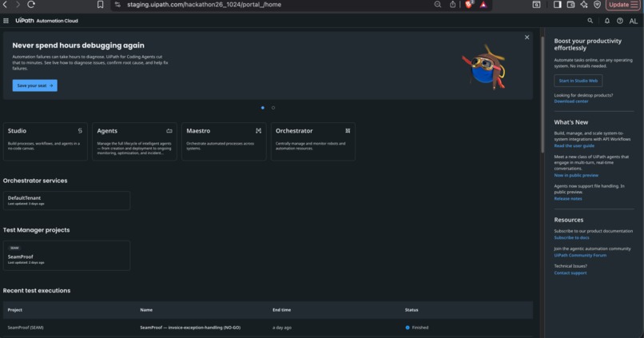Screen dimensions: 644x338
Task: Open search via the magnifier icon
Action: pyautogui.click(x=590, y=21)
